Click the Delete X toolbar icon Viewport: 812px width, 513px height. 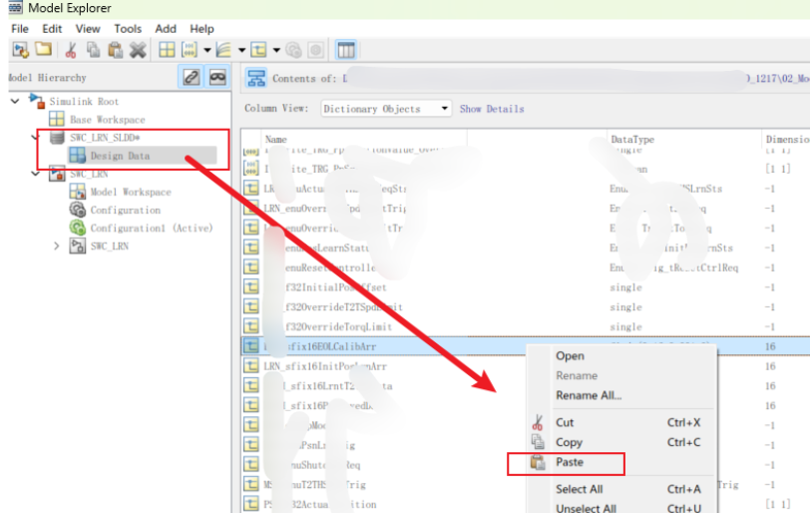(x=138, y=50)
